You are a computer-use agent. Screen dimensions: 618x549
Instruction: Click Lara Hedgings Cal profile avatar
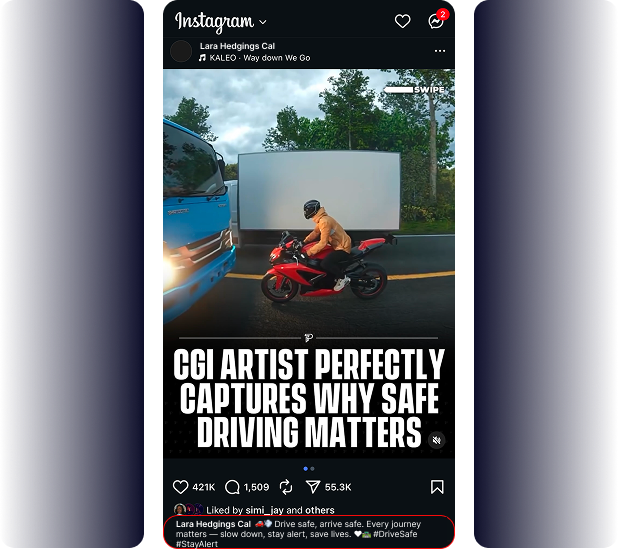click(x=181, y=51)
